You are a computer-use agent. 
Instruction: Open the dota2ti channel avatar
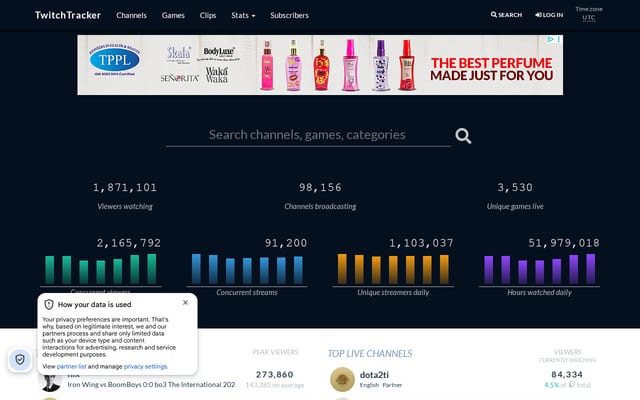(342, 379)
